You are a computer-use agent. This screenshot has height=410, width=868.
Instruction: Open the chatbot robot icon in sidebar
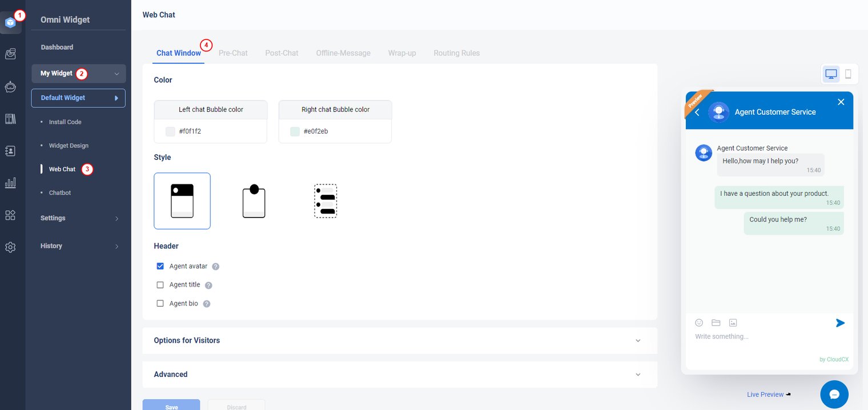[x=10, y=87]
